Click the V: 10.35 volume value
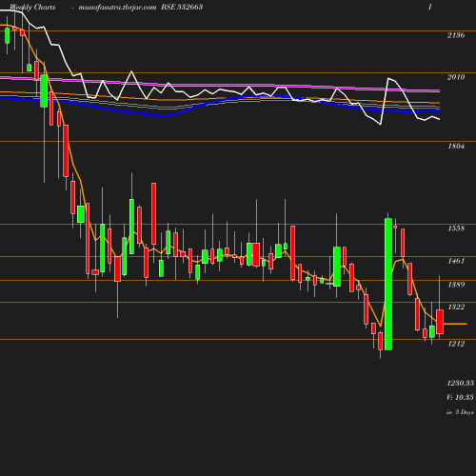The width and height of the screenshot is (476, 476). [460, 397]
